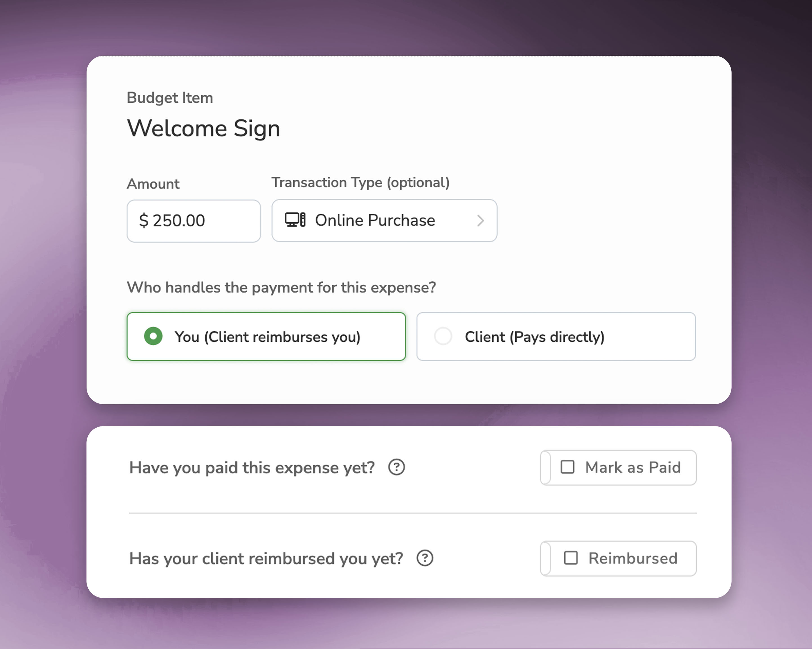
Task: Click the Welcome Sign title
Action: pos(203,129)
